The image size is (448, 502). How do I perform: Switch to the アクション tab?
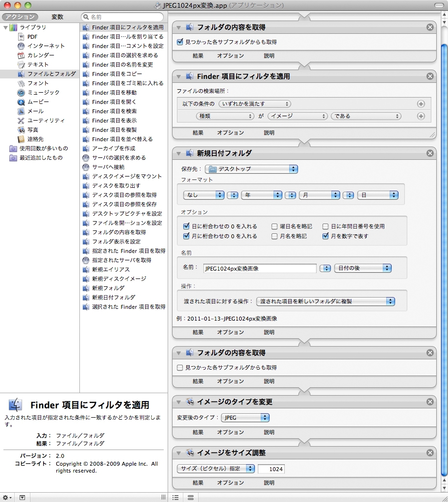(x=20, y=17)
